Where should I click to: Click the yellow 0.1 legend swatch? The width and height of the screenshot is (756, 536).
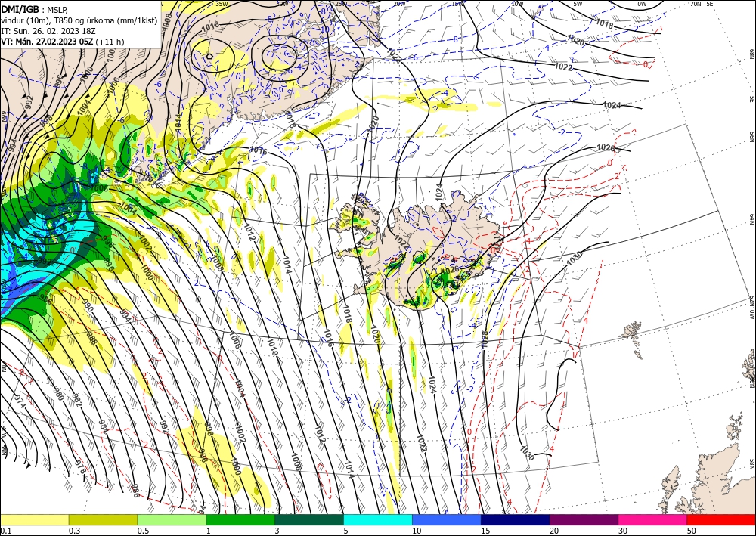(34, 519)
